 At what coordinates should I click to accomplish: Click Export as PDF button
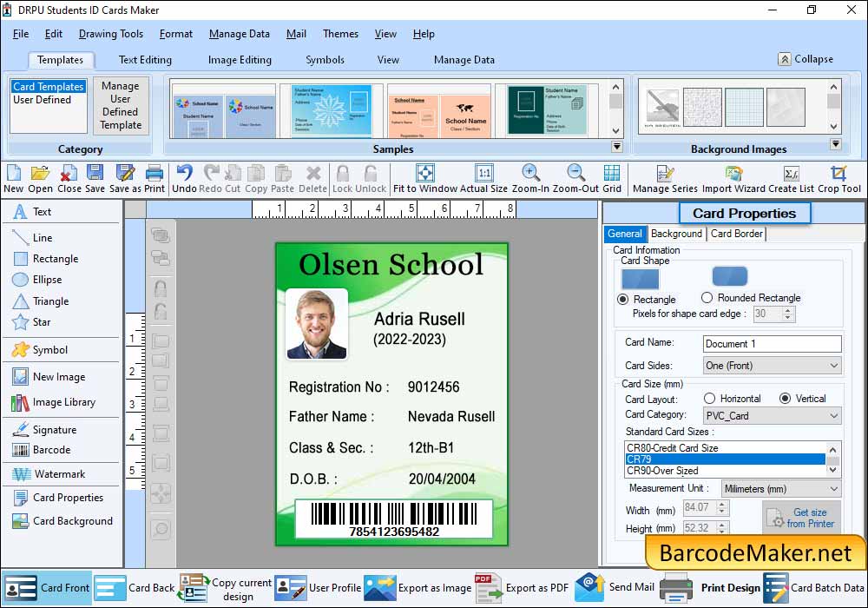pos(522,587)
